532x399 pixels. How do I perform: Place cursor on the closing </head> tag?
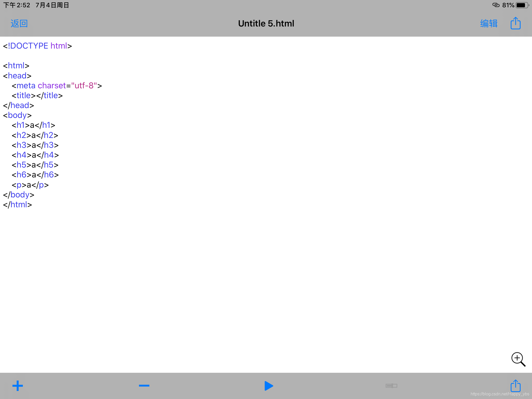(x=18, y=105)
